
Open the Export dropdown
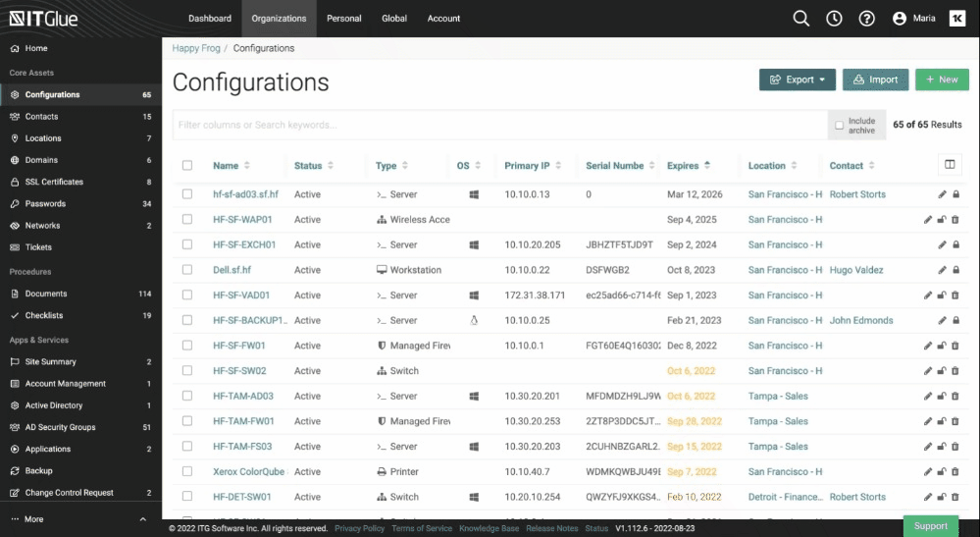tap(797, 80)
